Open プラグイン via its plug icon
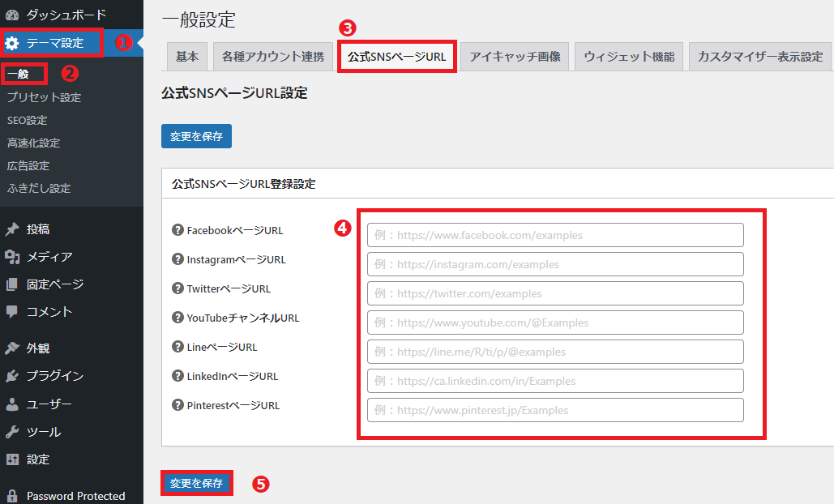 coord(12,376)
